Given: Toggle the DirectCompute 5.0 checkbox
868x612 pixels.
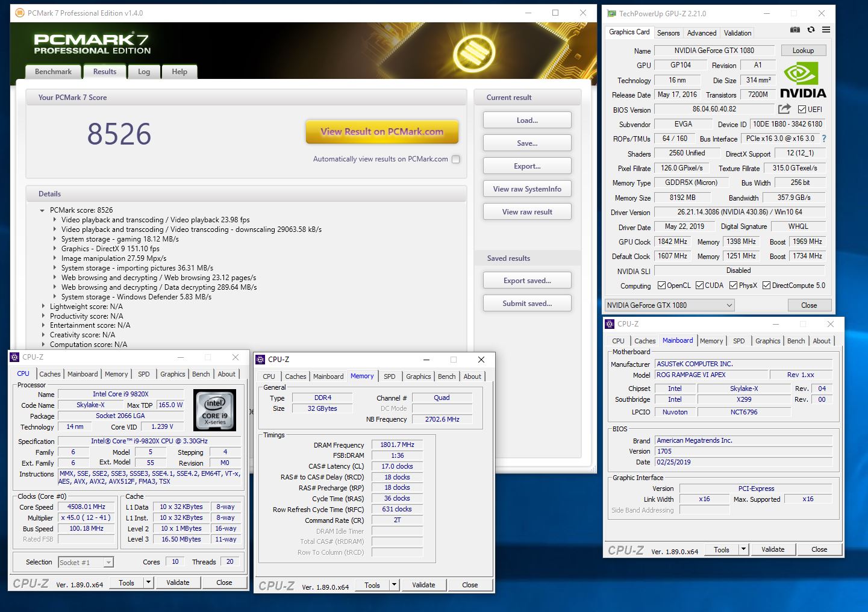Looking at the screenshot, I should pos(766,286).
